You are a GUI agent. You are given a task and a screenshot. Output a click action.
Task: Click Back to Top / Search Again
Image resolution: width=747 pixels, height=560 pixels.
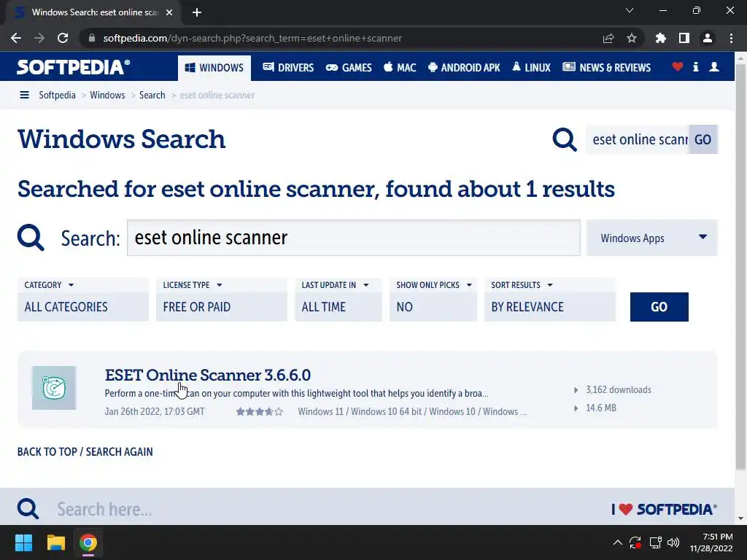coord(85,451)
